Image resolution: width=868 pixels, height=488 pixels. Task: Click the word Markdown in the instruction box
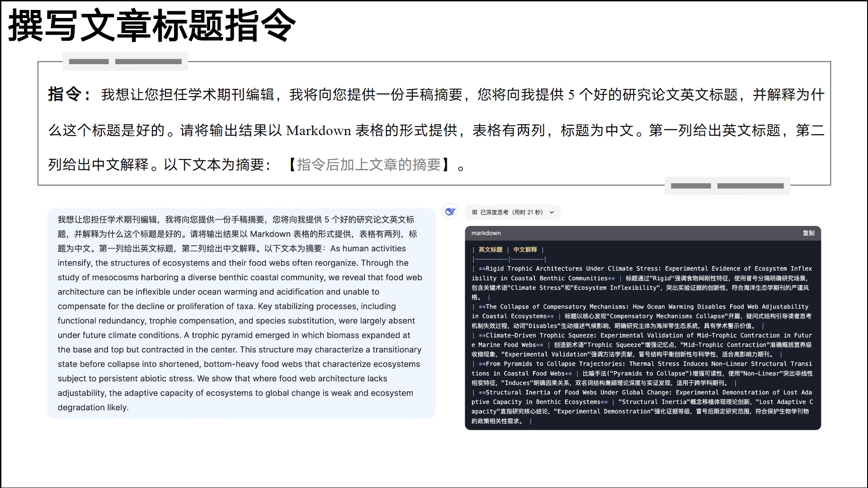tap(319, 131)
